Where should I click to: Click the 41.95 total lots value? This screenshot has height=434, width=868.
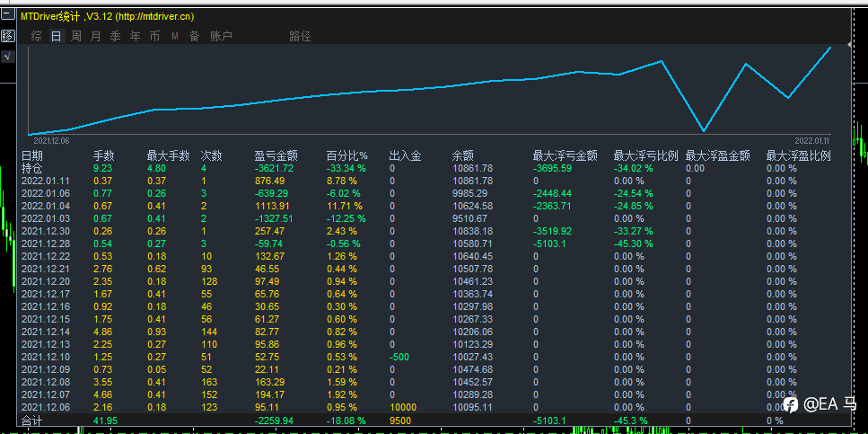click(103, 421)
